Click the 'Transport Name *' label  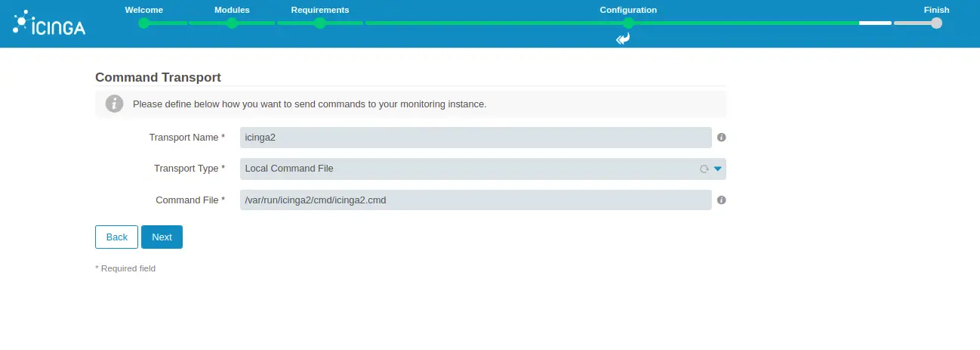coord(187,138)
